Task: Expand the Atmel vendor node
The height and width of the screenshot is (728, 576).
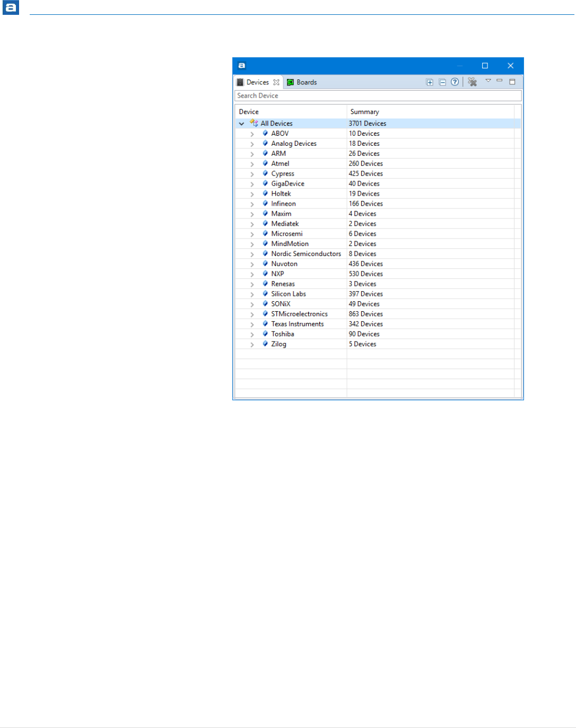Action: [252, 164]
